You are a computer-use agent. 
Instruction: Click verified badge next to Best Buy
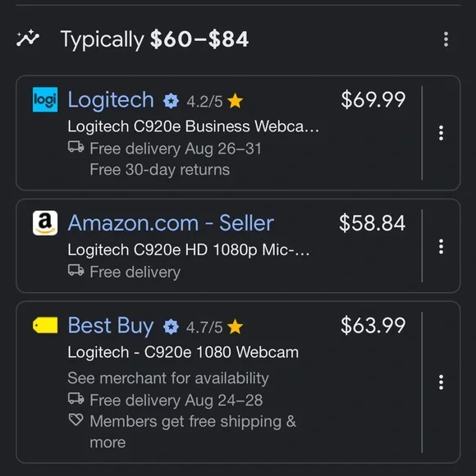pyautogui.click(x=171, y=327)
